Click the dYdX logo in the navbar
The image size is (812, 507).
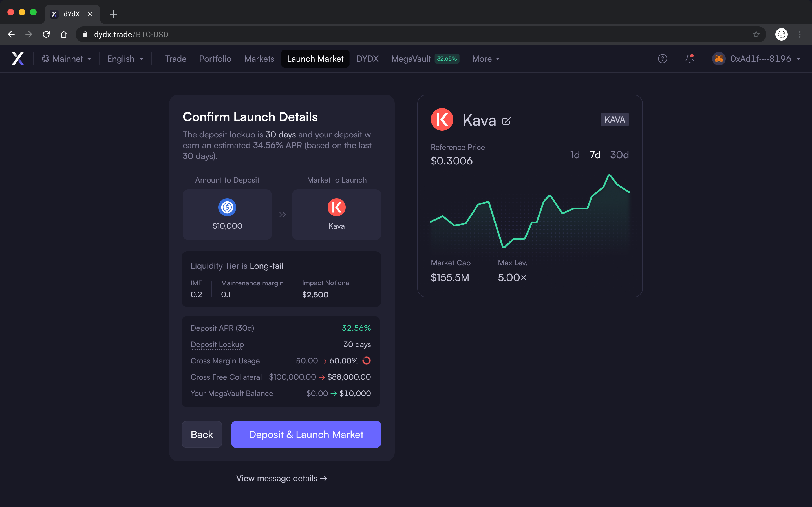pyautogui.click(x=18, y=59)
